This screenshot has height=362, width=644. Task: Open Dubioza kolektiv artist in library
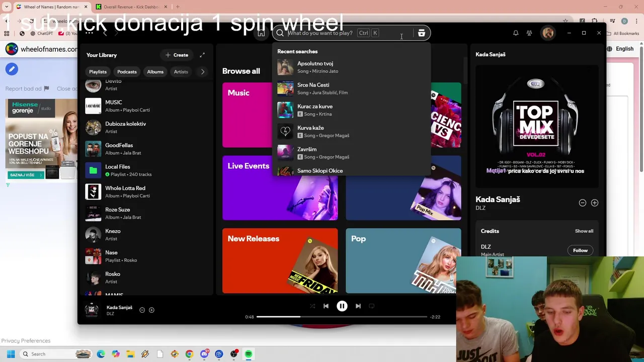pyautogui.click(x=146, y=127)
